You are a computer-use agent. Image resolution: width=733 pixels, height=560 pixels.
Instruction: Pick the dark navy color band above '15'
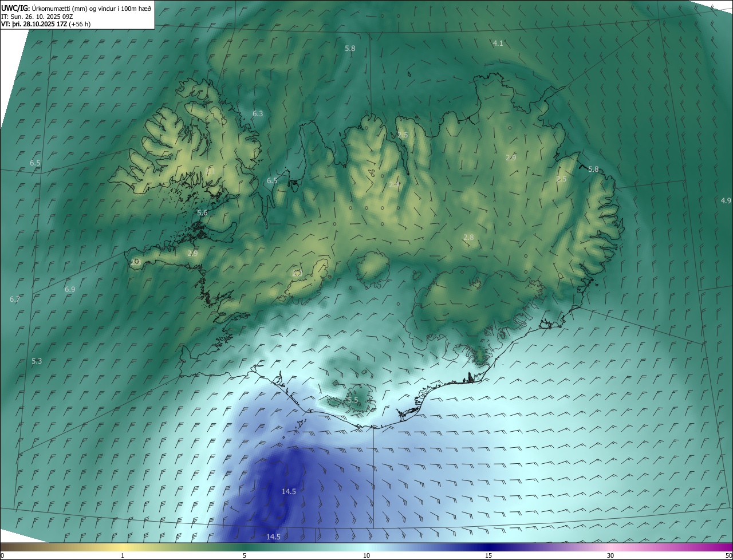click(x=488, y=547)
